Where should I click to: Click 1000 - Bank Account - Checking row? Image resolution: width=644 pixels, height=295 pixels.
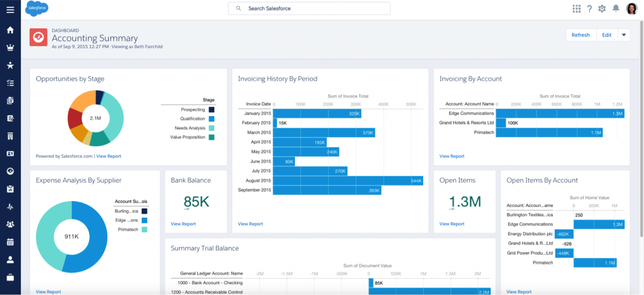click(x=210, y=283)
